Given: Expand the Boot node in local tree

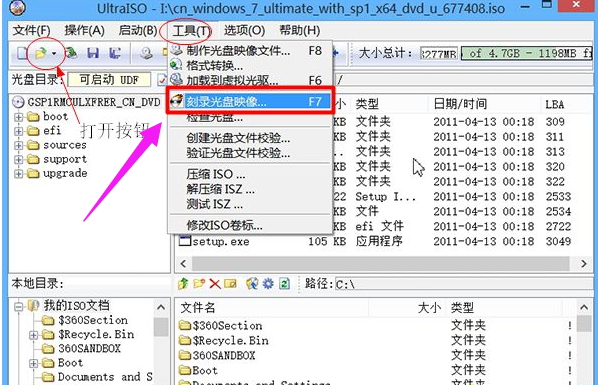Looking at the screenshot, I should pyautogui.click(x=34, y=363).
